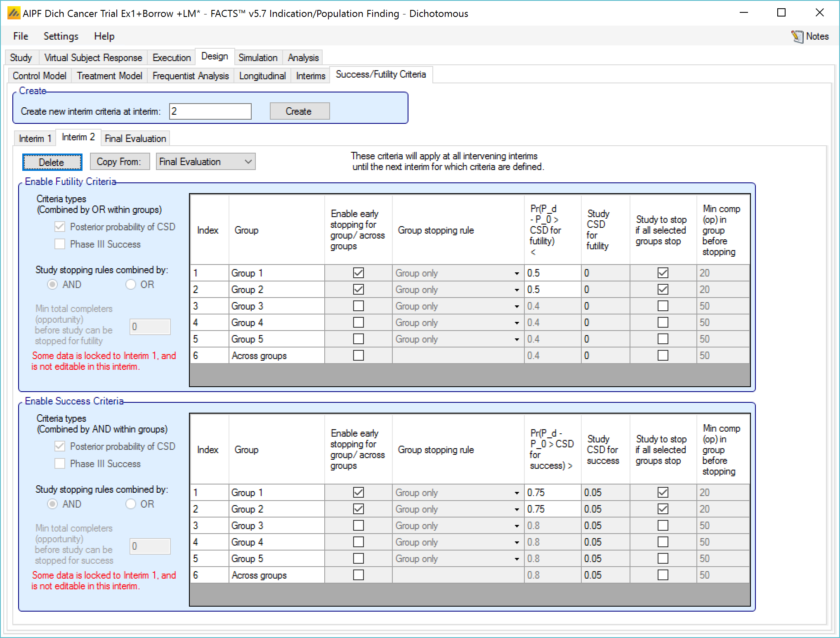The image size is (840, 638).
Task: Select OR radio in futility stopping rules
Action: click(x=131, y=284)
